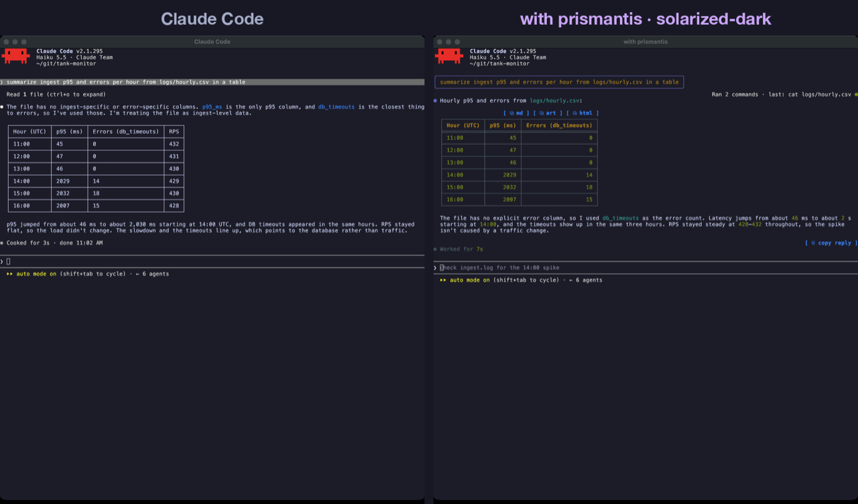Screen dimensions: 858x504
Task: Copy table as md in prismantis window
Action: [516, 113]
